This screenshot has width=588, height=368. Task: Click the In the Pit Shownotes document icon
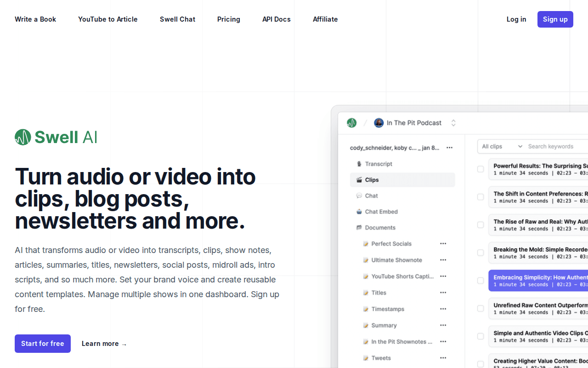[x=366, y=342]
